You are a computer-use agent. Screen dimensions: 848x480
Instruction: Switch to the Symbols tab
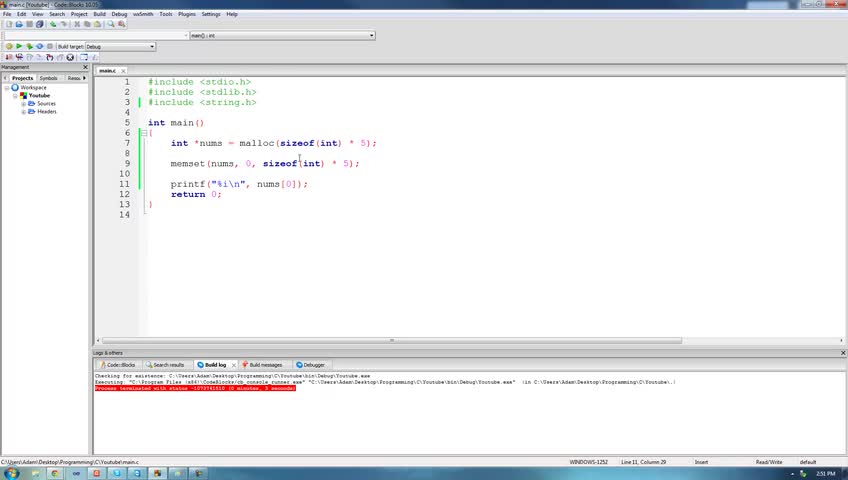click(48, 78)
